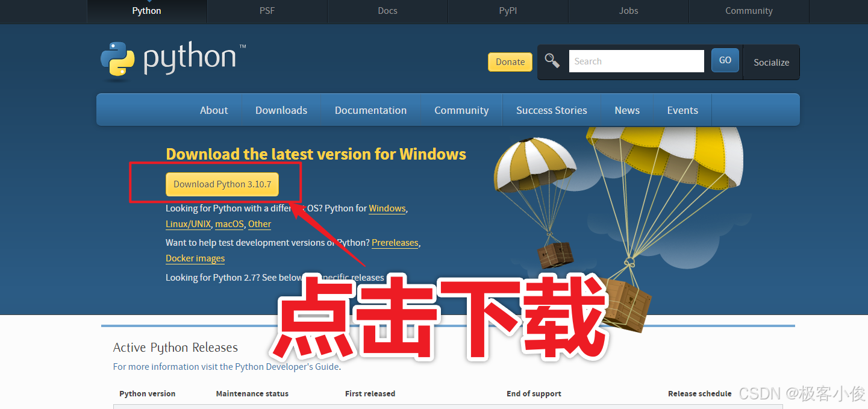Screen dimensions: 868x409
Task: Open the Docker images link
Action: pyautogui.click(x=195, y=258)
